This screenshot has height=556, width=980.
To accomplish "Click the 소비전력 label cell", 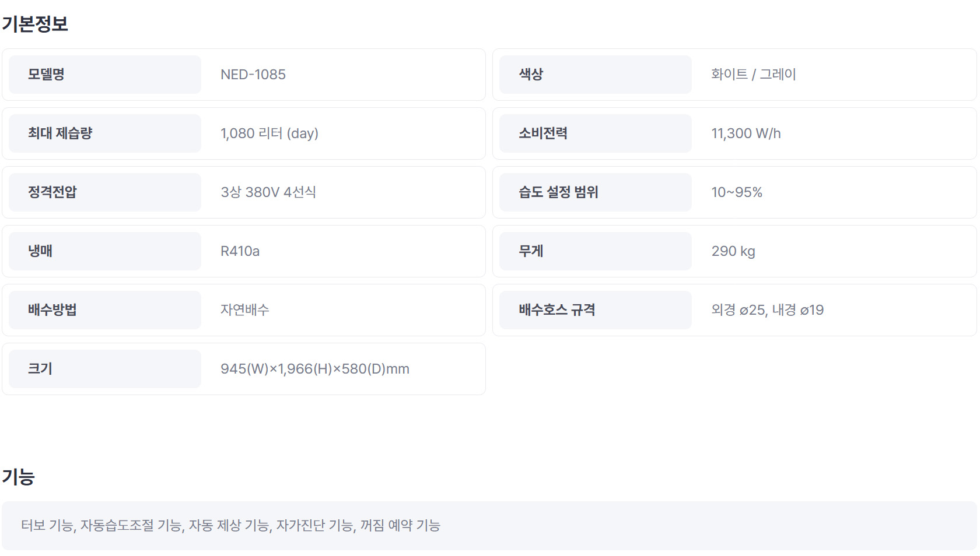I will coord(596,133).
